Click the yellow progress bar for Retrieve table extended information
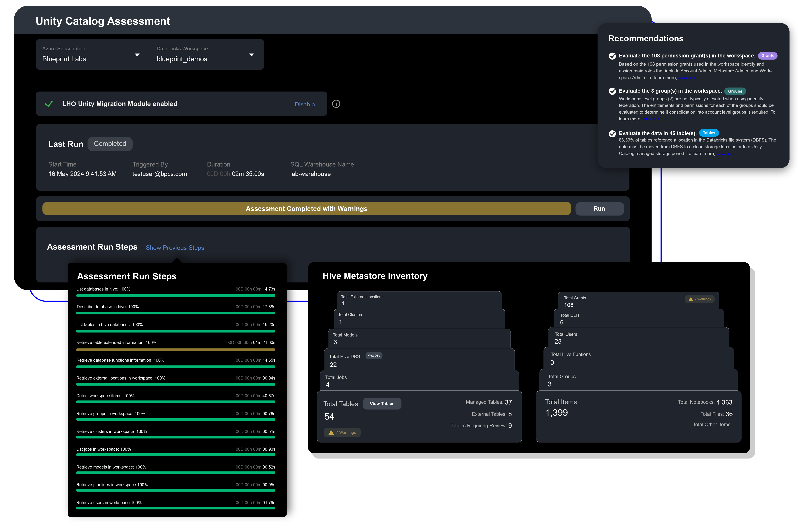Screen dimensions: 798x532 176,349
